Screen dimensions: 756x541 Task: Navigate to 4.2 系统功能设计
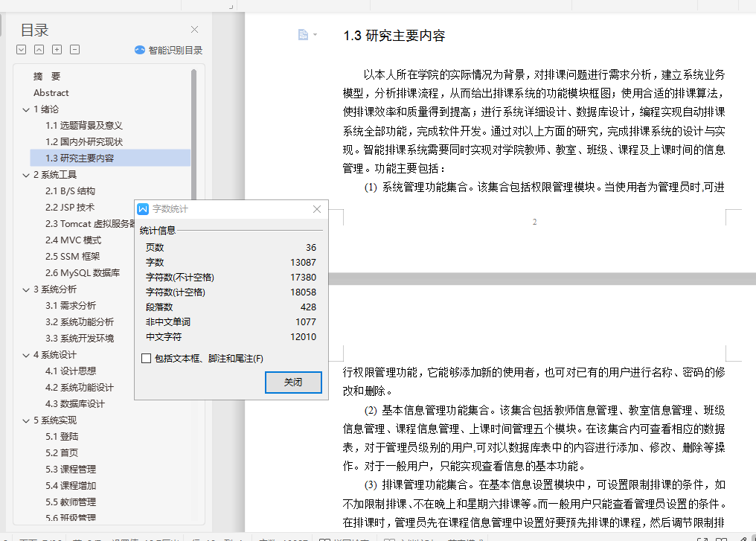click(80, 387)
